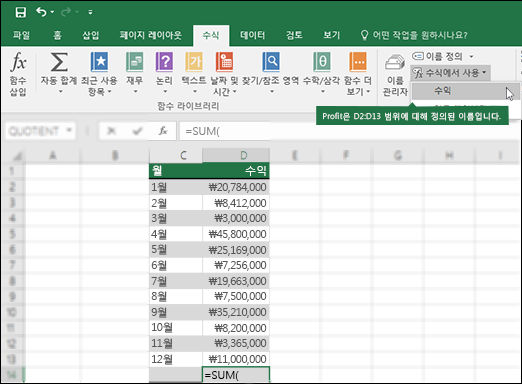Select the cell with ₩7,500,000
This screenshot has height=384, width=522.
[236, 296]
